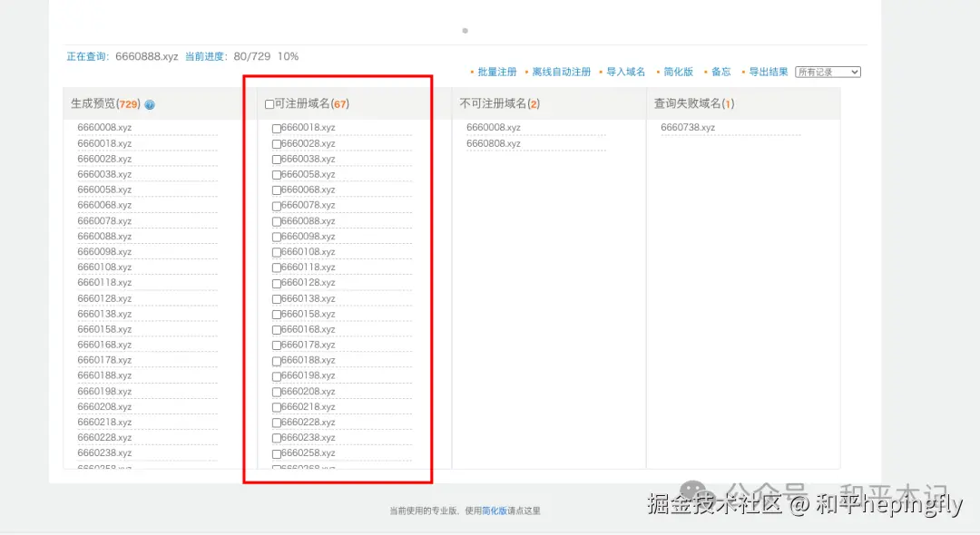980x535 pixels.
Task: Select 6660228.xyz in the 生成预览 list
Action: coord(104,438)
